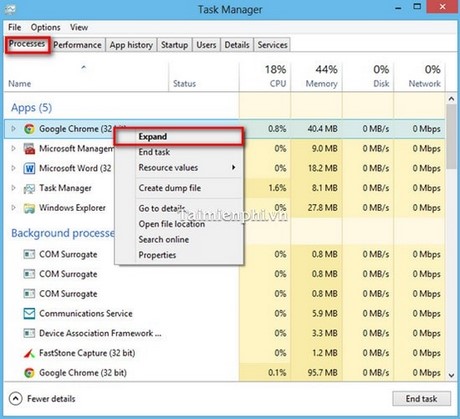Click the FastStone Capture icon
The height and width of the screenshot is (419, 460).
pyautogui.click(x=29, y=353)
